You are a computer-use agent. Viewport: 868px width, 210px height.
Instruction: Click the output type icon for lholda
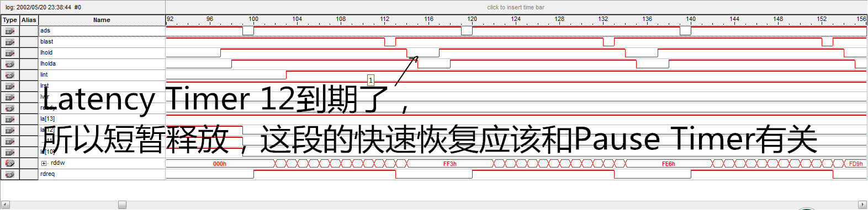9,64
